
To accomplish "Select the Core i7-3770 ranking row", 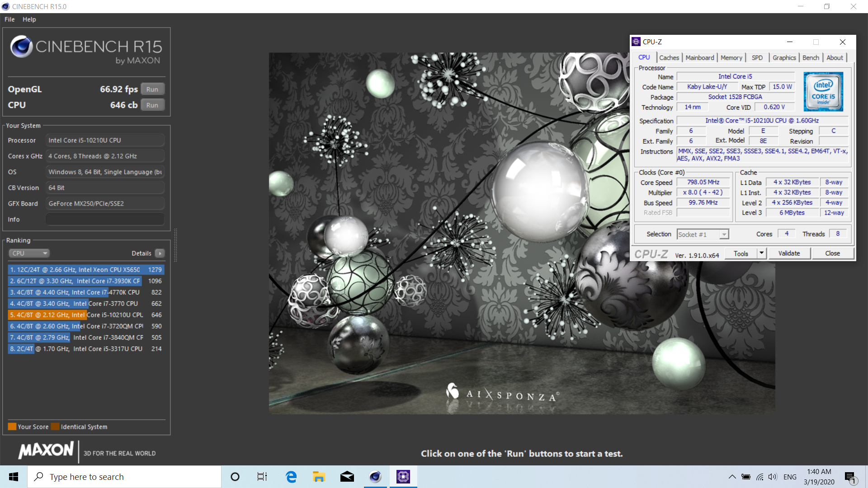I will [x=86, y=303].
